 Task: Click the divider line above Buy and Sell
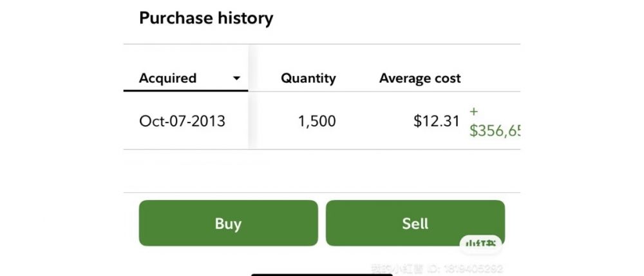click(x=322, y=192)
